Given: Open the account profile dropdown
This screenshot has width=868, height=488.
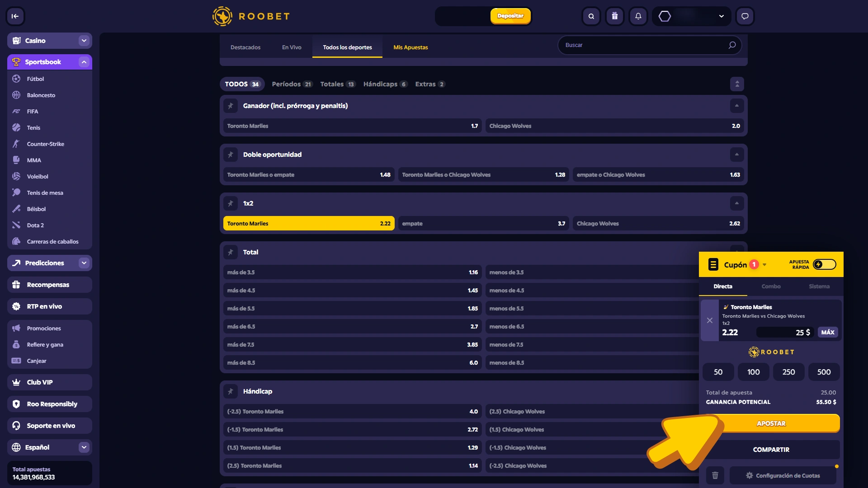Looking at the screenshot, I should pos(722,16).
